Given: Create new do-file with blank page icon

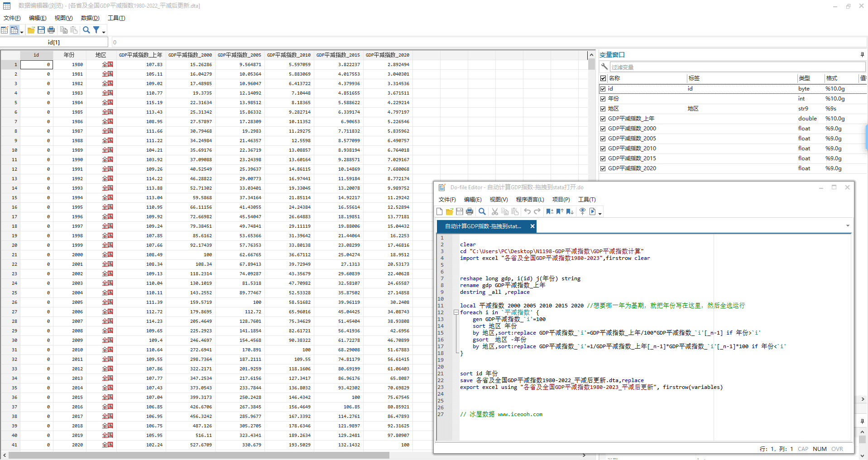Looking at the screenshot, I should pyautogui.click(x=440, y=211).
